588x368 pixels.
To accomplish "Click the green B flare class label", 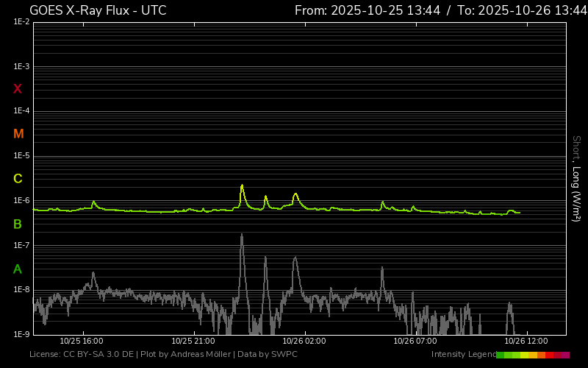I will [x=18, y=224].
